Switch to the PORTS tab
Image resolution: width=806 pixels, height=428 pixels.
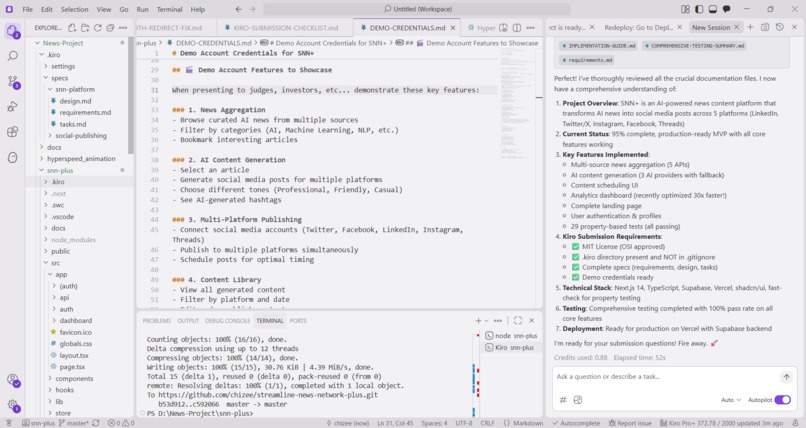(298, 321)
